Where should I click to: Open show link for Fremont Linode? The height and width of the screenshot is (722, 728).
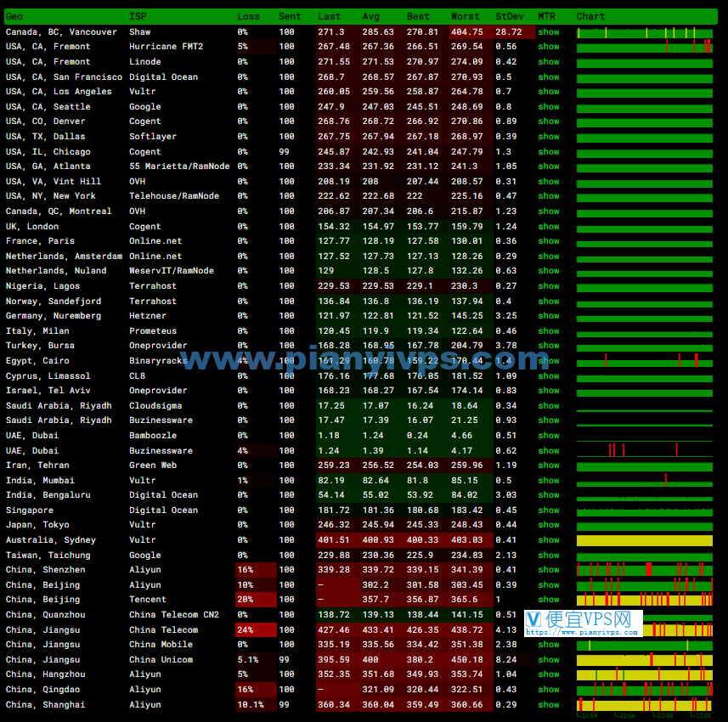548,62
